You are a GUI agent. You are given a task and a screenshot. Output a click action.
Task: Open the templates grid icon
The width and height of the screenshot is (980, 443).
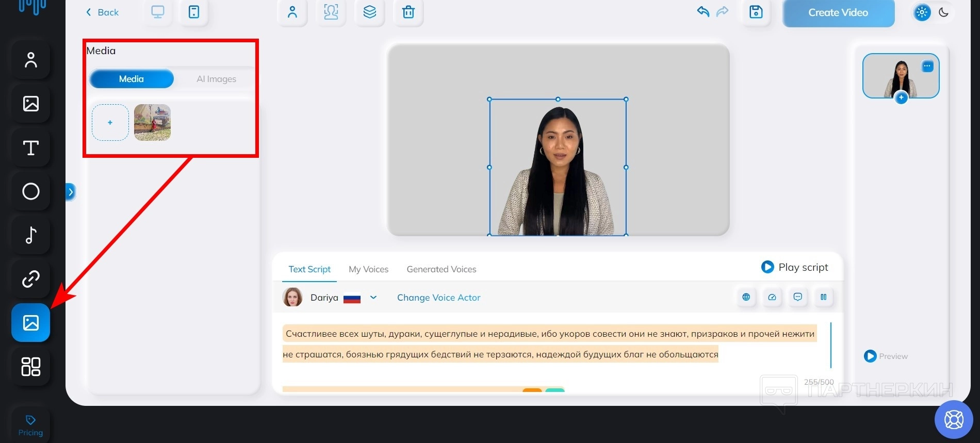tap(31, 367)
